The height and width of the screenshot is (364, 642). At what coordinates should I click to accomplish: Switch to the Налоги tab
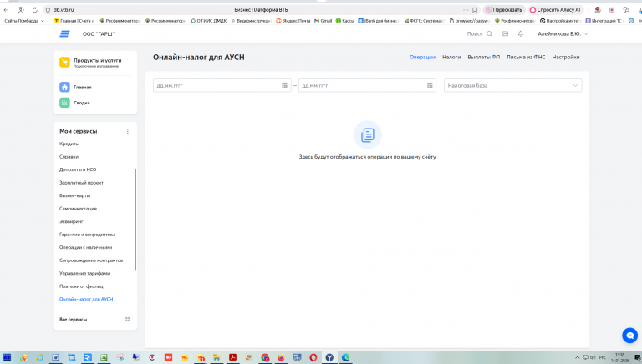point(451,58)
